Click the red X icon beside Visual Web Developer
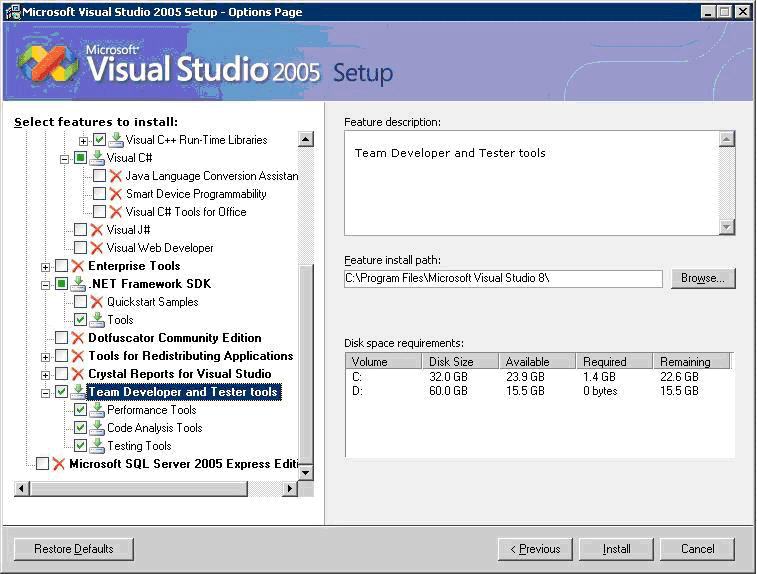 click(x=97, y=248)
